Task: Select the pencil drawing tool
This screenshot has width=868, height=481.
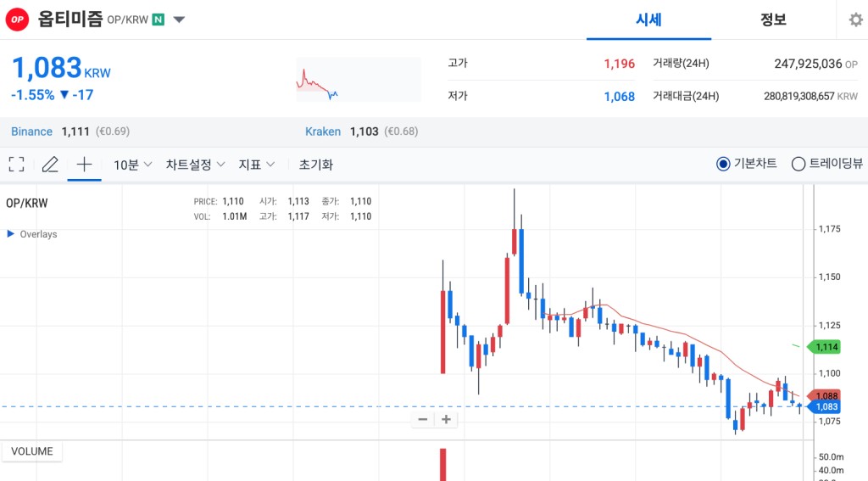Action: pyautogui.click(x=50, y=164)
